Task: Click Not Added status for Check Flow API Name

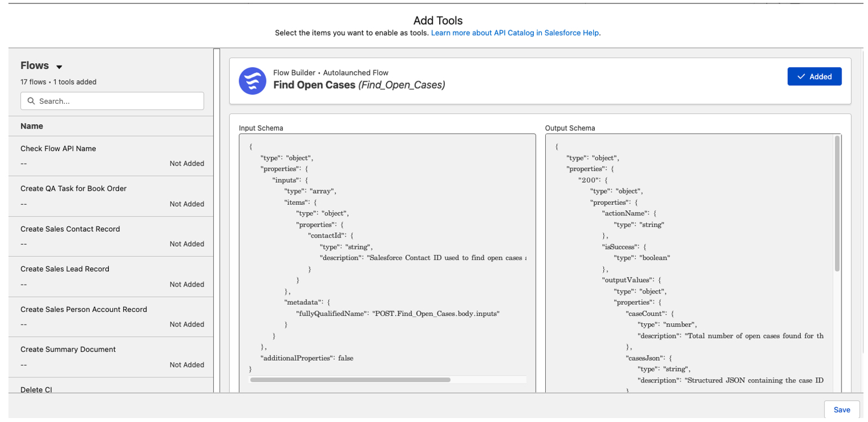Action: tap(187, 164)
